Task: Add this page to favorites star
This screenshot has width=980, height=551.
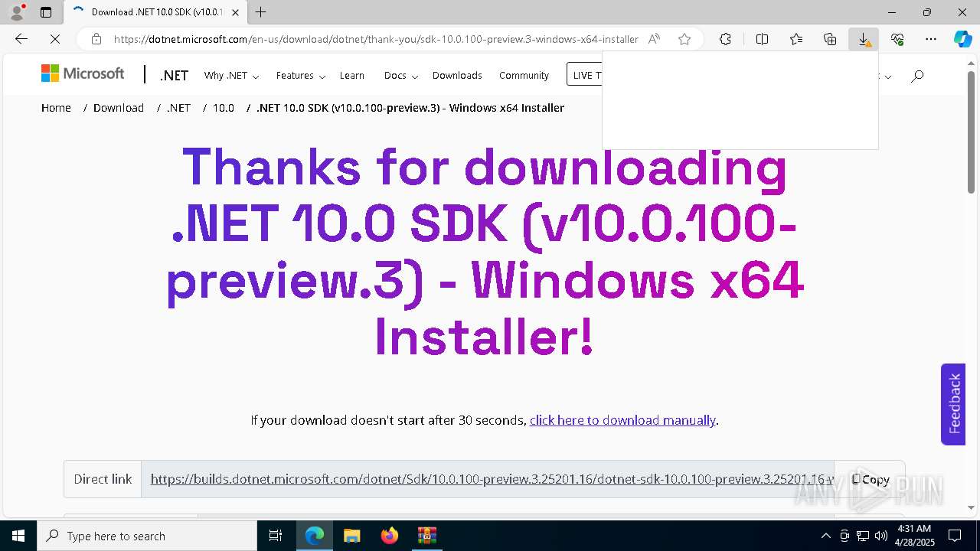Action: pos(684,39)
